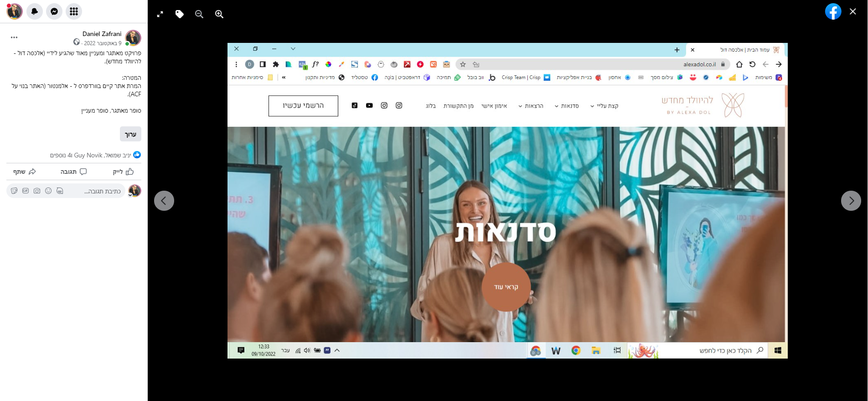The height and width of the screenshot is (401, 868).
Task: Open the blue like reactions icon
Action: pos(137,155)
